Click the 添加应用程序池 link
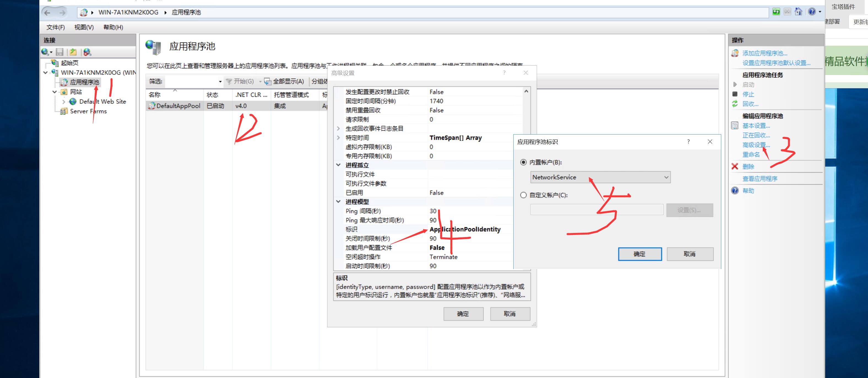Screen dimensions: 868x378 tap(764, 53)
